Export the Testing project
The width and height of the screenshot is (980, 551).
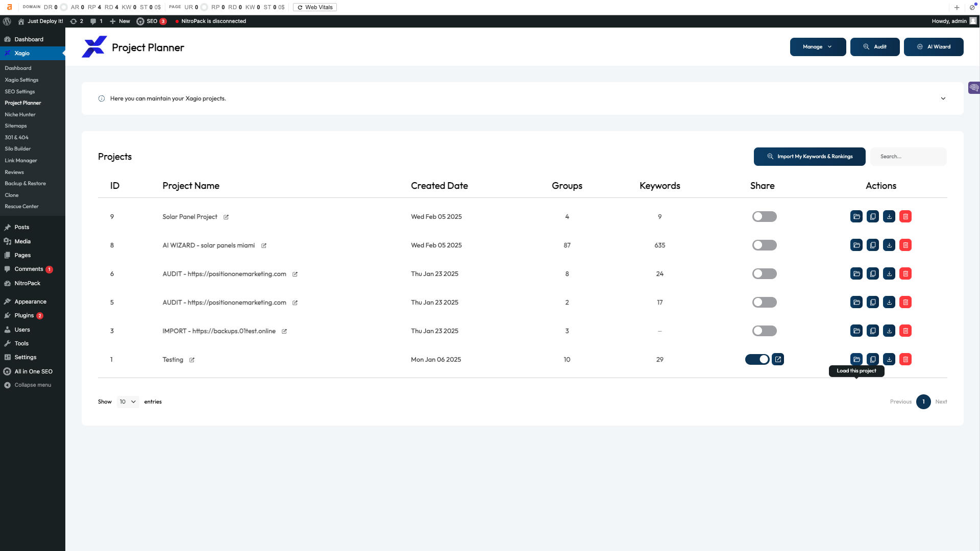point(889,360)
